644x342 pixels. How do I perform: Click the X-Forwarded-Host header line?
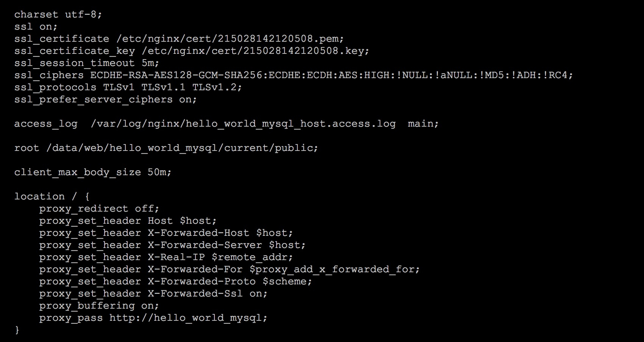[x=166, y=233]
